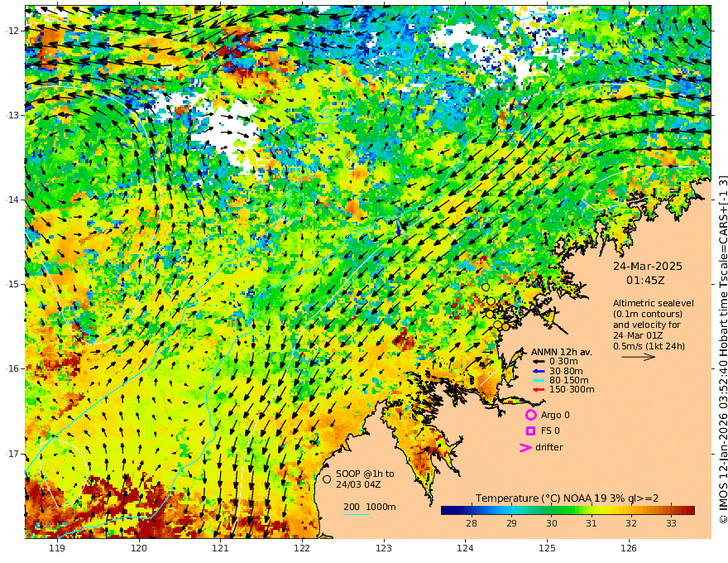This screenshot has height=563, width=728.
Task: Click the 'Argo 0' legend label
Action: click(555, 415)
